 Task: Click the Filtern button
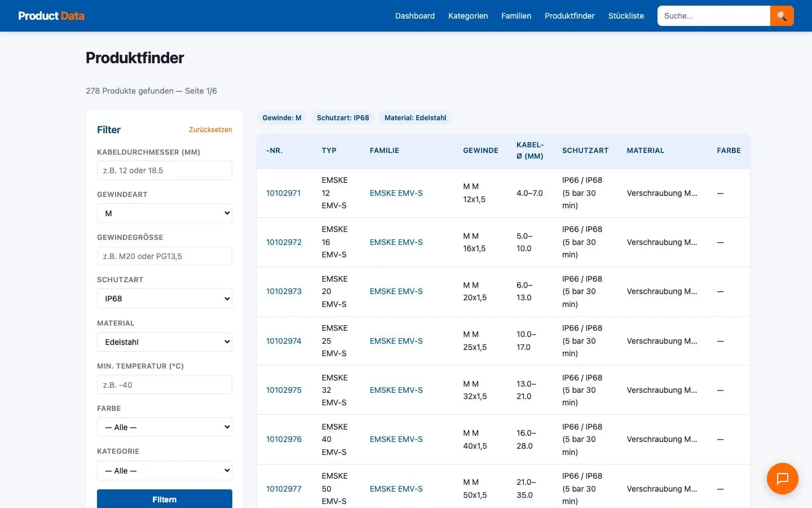[x=164, y=499]
